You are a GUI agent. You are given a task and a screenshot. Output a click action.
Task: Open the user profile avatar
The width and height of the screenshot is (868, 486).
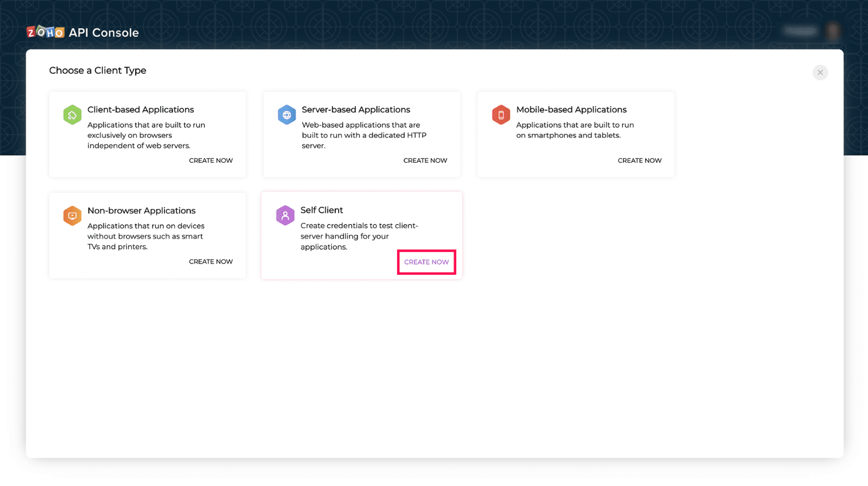pyautogui.click(x=833, y=31)
